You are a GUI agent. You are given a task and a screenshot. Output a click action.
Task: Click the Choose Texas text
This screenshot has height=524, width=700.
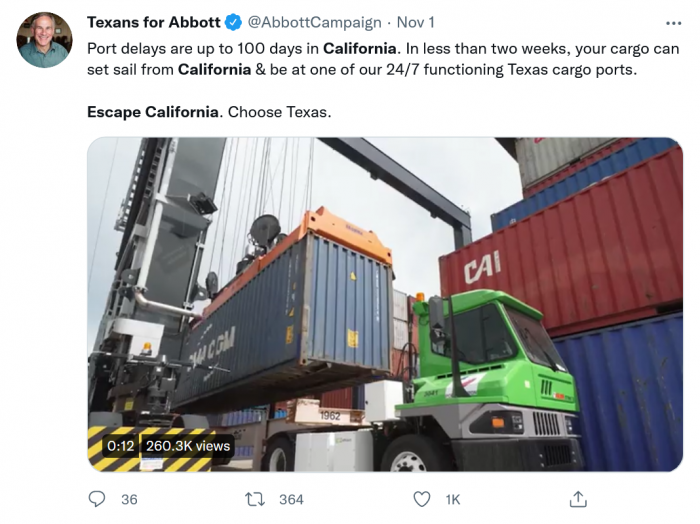pos(279,111)
